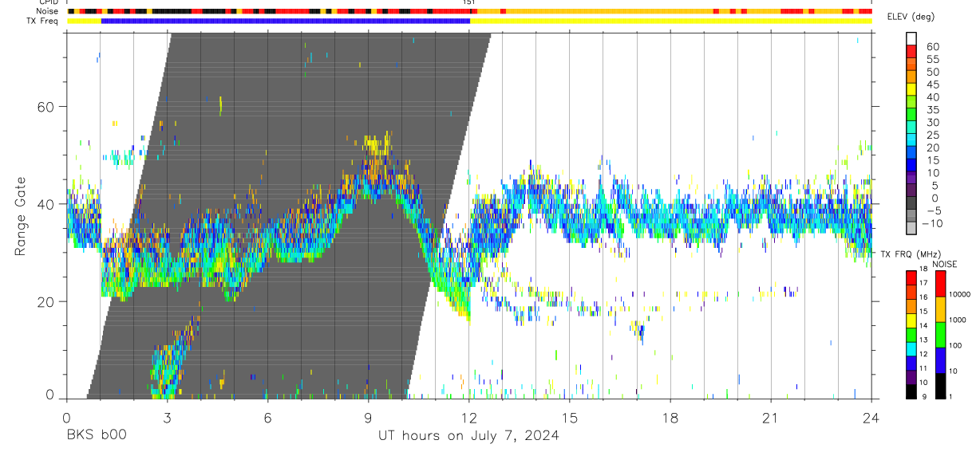
Task: Click the '151' CPID value at top
Action: coord(469,3)
